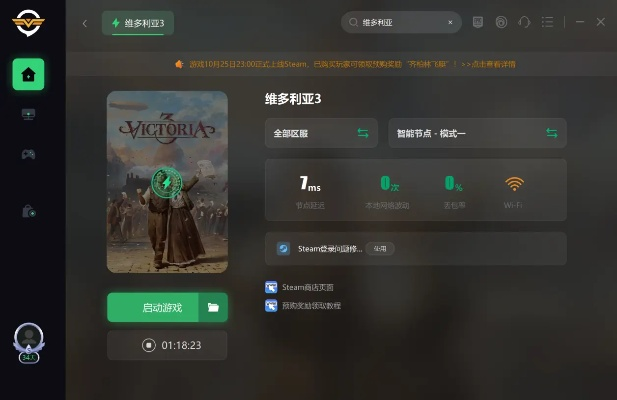Open the PC/monitor section in sidebar
The height and width of the screenshot is (400, 617).
point(28,114)
